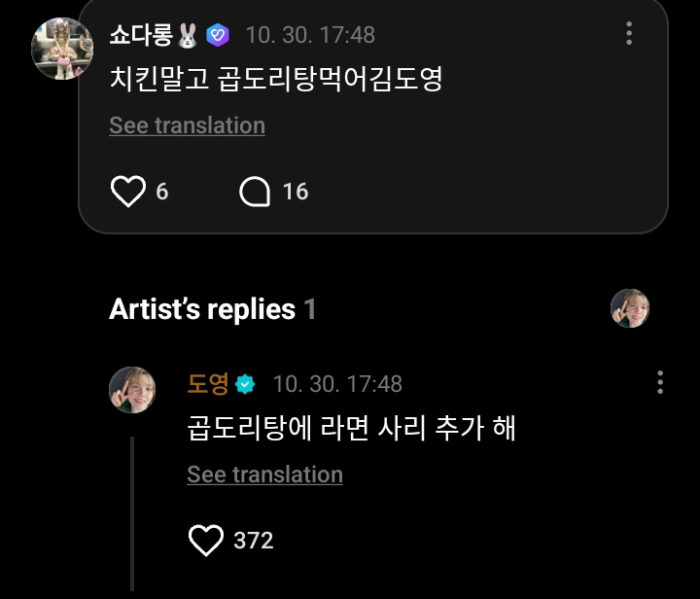Tap the reply text 곱도리탕에 라면 사리 추가 해
This screenshot has width=700, height=599.
click(351, 428)
